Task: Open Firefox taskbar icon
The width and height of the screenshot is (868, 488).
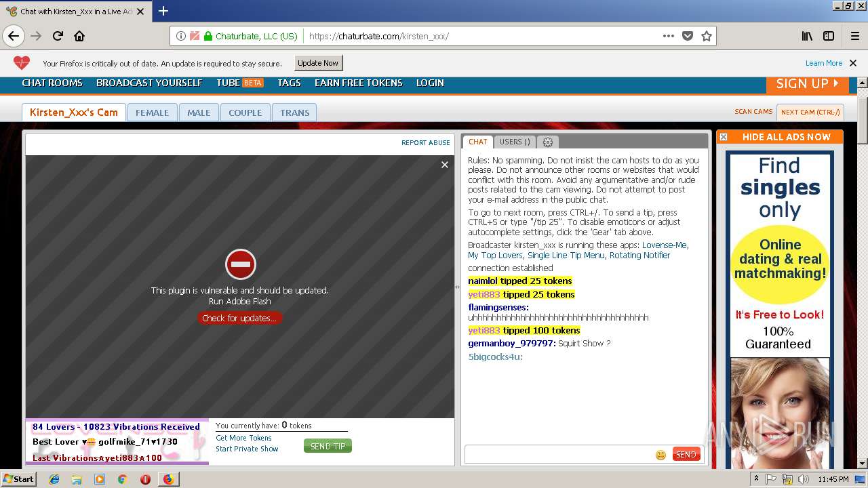Action: (x=168, y=479)
